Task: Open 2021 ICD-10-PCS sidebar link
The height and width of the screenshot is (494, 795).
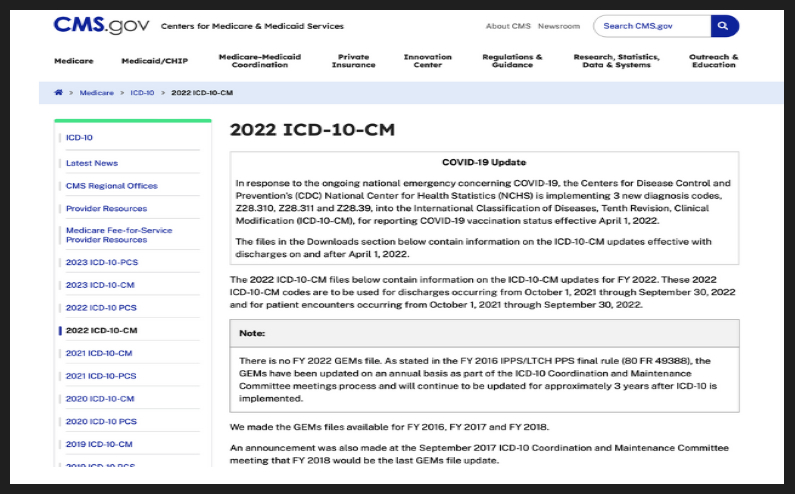Action: (x=101, y=376)
